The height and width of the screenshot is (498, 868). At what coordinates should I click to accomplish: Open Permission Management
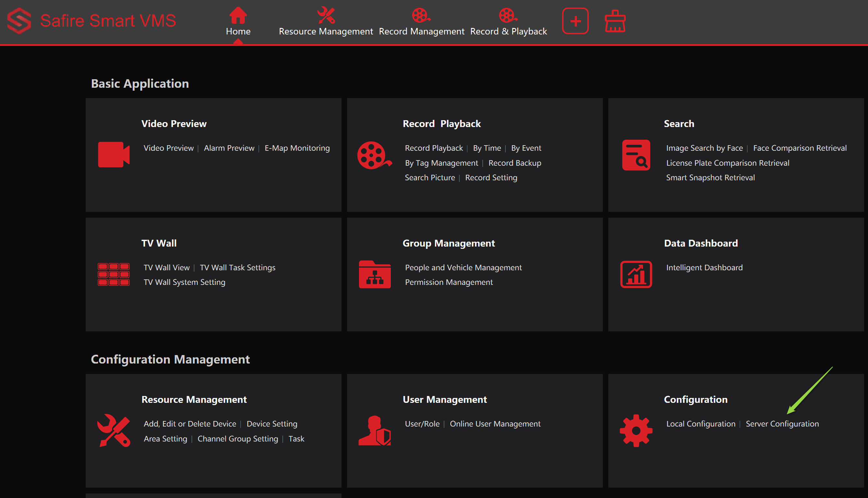point(449,282)
